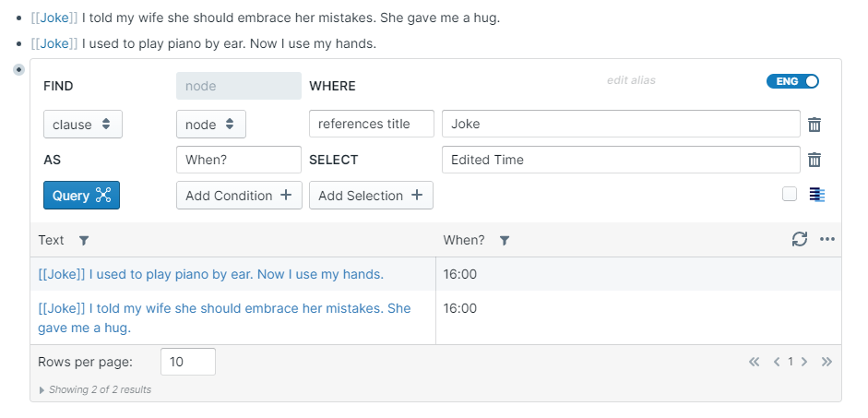Image resolution: width=868 pixels, height=418 pixels.
Task: Click Add Condition button
Action: 239,196
